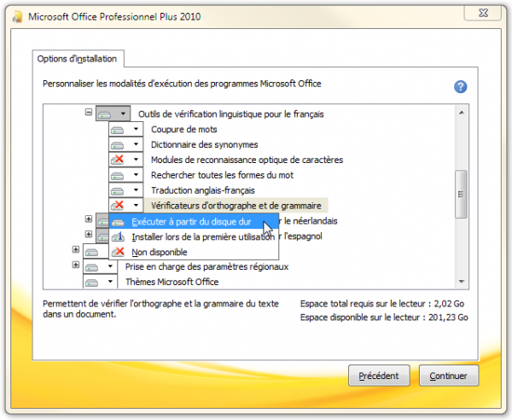Click the drive icon beside Dictionnaire des synonymes
512x420 pixels.
point(117,145)
